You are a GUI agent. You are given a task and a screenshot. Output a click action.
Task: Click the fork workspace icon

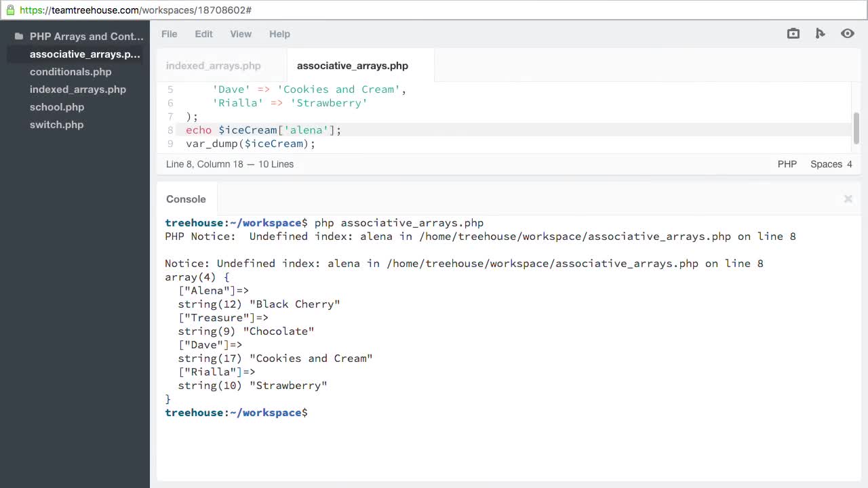click(820, 33)
